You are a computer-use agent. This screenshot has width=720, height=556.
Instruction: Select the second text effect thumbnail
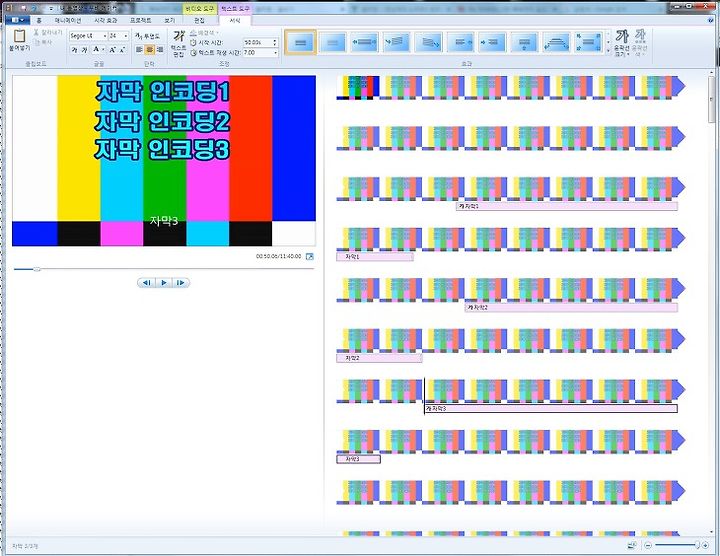pyautogui.click(x=332, y=42)
